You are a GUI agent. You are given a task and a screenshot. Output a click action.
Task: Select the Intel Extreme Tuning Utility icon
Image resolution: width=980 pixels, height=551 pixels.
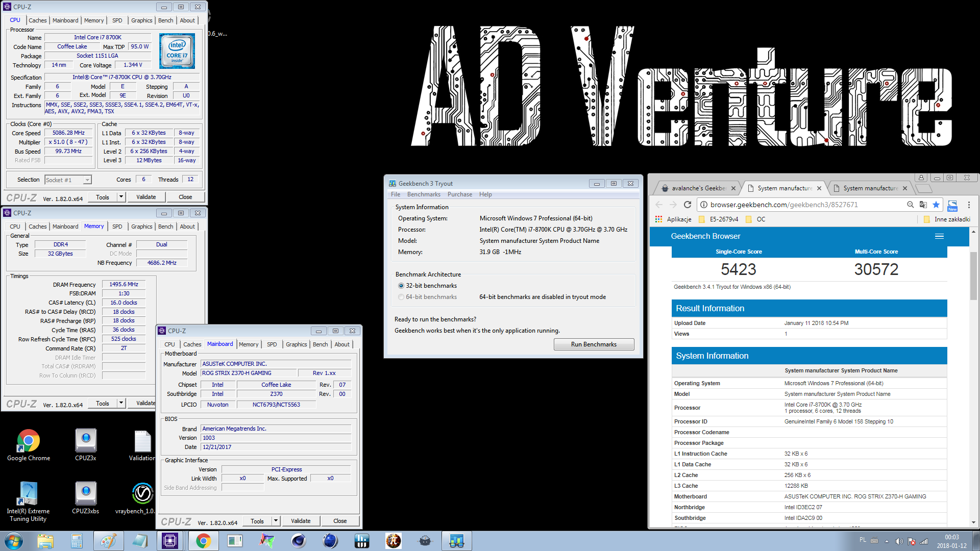(x=29, y=502)
